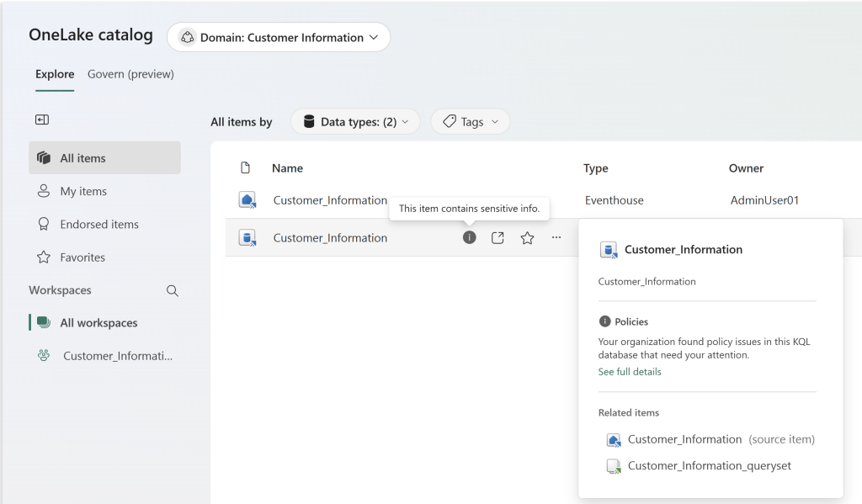Click the domain icon in the domain selector
Image resolution: width=862 pixels, height=504 pixels.
[x=188, y=37]
